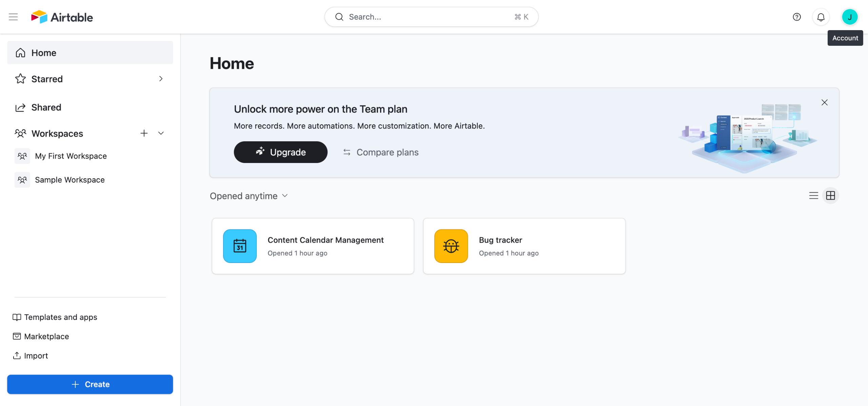Open the notifications bell
868x406 pixels.
(821, 17)
